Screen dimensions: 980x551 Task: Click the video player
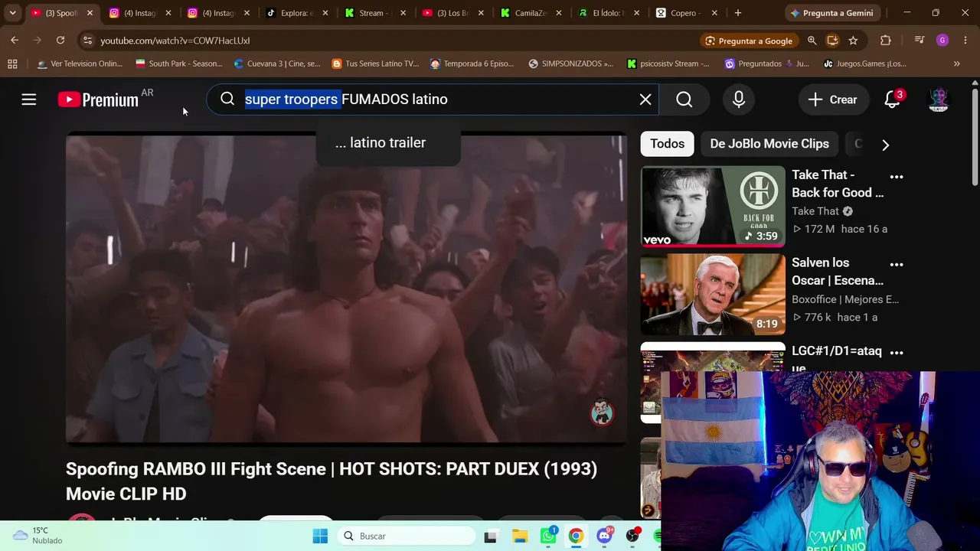point(346,289)
